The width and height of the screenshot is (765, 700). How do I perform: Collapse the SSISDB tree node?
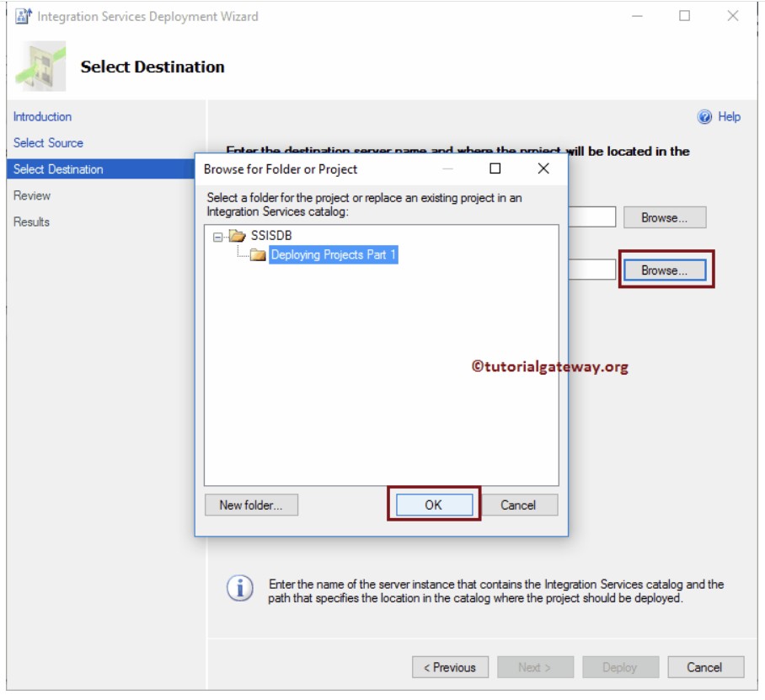tap(217, 237)
